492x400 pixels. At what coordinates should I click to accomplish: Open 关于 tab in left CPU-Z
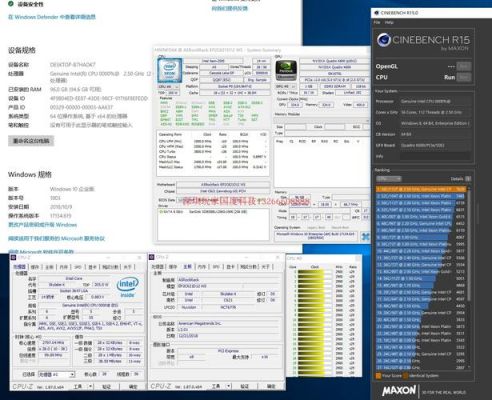coord(128,267)
